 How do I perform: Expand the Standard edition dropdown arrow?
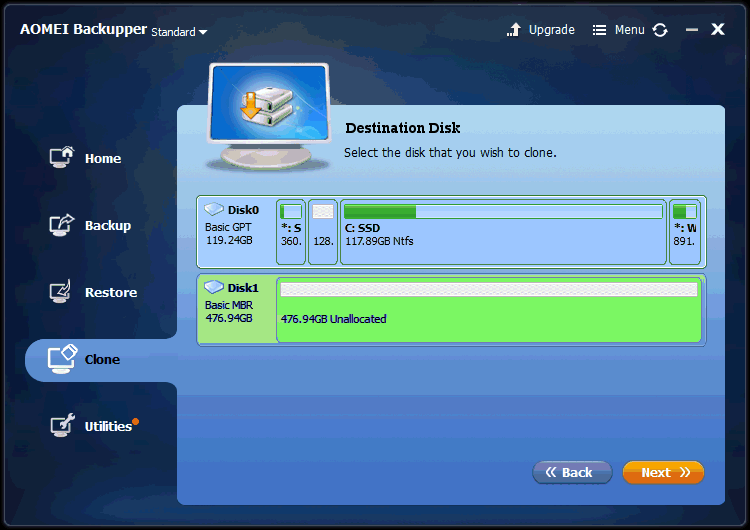[x=203, y=33]
